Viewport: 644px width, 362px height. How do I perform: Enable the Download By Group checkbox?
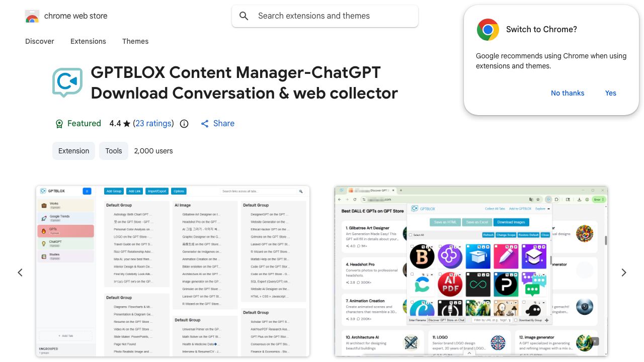point(516,320)
